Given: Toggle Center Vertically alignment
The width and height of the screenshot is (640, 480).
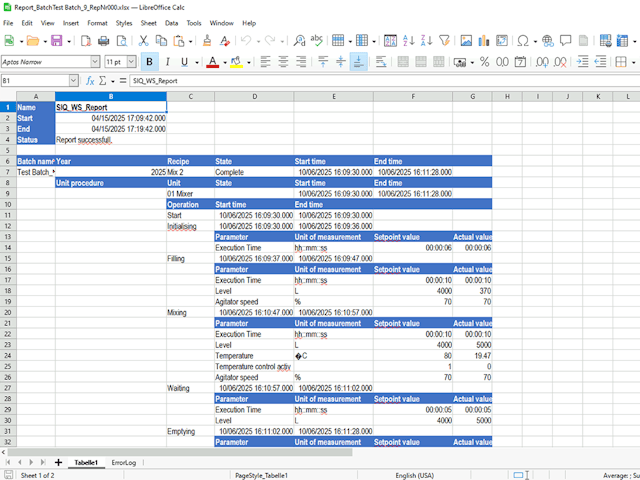Looking at the screenshot, I should tap(341, 62).
